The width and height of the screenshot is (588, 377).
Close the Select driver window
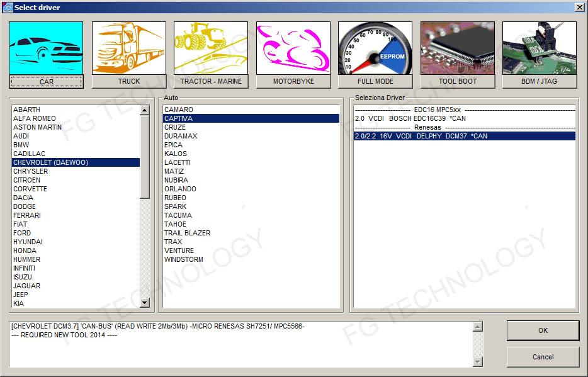click(579, 7)
